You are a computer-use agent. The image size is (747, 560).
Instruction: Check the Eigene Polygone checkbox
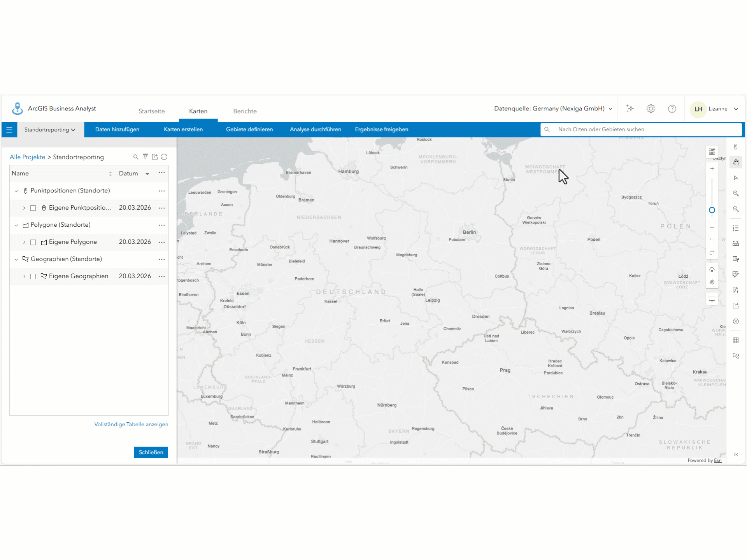point(33,242)
